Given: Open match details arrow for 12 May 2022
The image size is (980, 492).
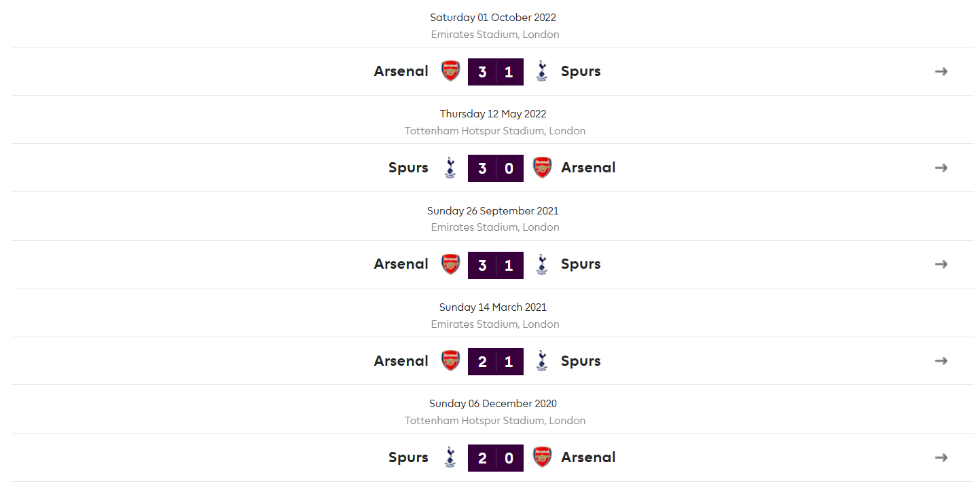Looking at the screenshot, I should click(941, 168).
